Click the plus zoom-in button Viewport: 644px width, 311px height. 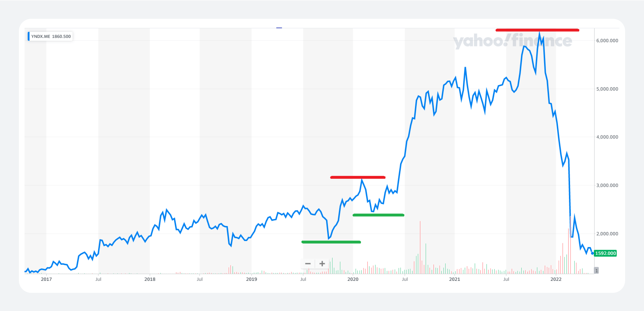coord(322,264)
